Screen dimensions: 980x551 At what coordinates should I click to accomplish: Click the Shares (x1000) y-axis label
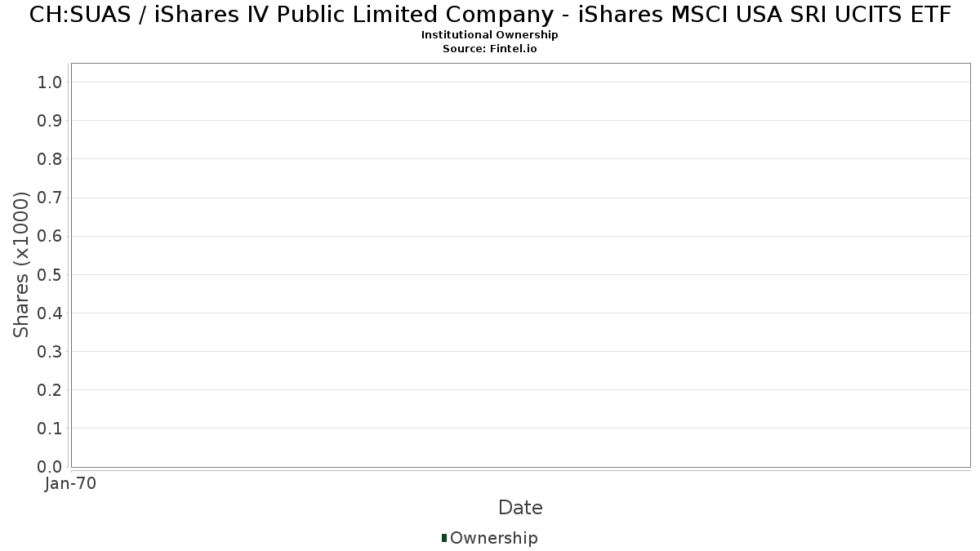pos(22,264)
